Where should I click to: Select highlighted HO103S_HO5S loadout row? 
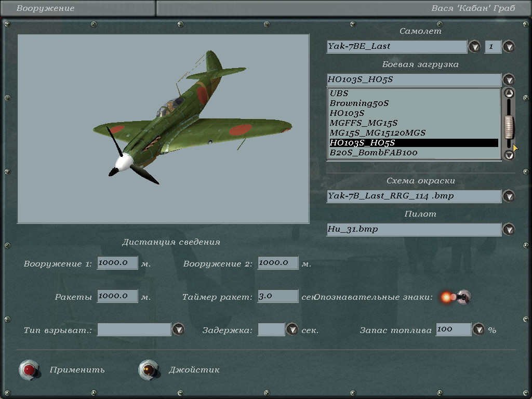pyautogui.click(x=414, y=143)
